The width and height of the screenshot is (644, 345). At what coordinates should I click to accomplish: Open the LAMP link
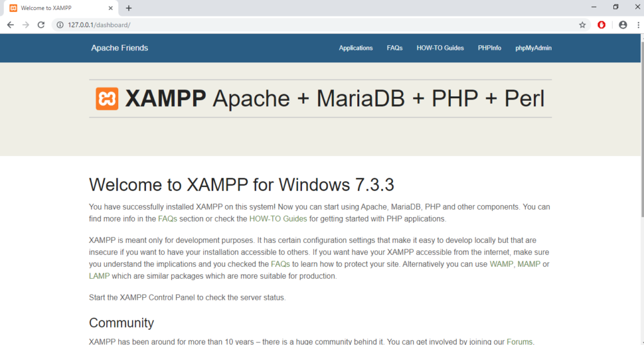(x=99, y=276)
